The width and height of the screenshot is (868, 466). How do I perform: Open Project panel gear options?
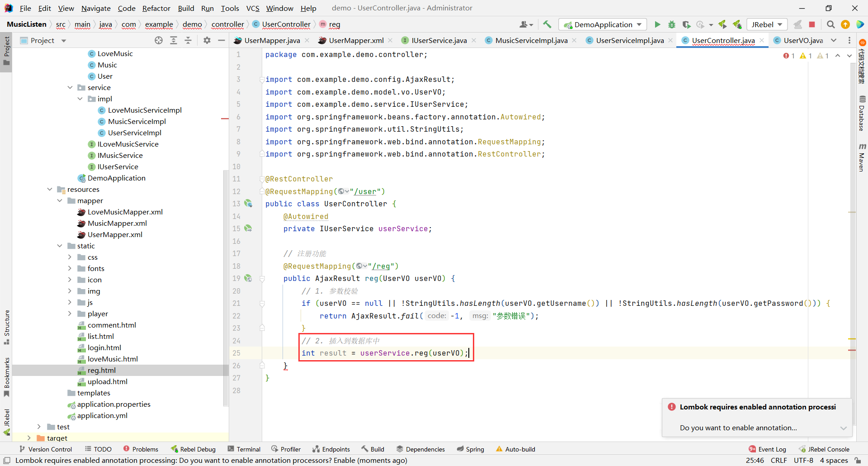coord(207,40)
